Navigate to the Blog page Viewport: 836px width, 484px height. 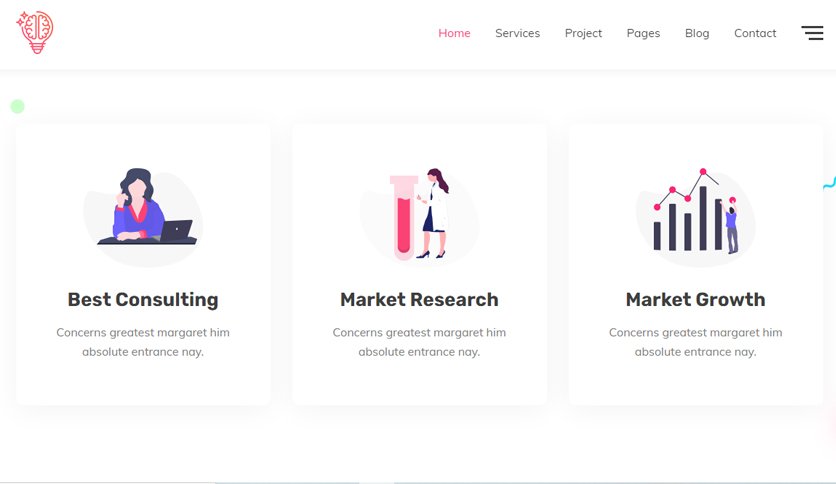(x=697, y=33)
